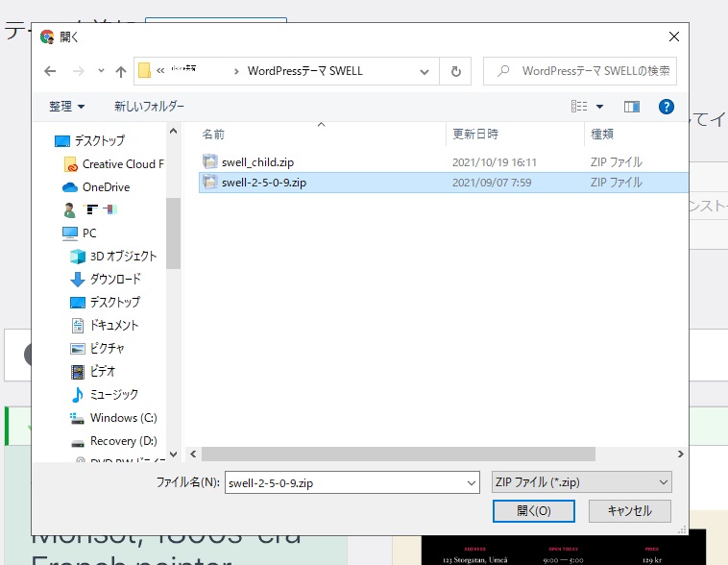This screenshot has width=728, height=565.
Task: Open ピクチャ folder in sidebar
Action: click(98, 348)
